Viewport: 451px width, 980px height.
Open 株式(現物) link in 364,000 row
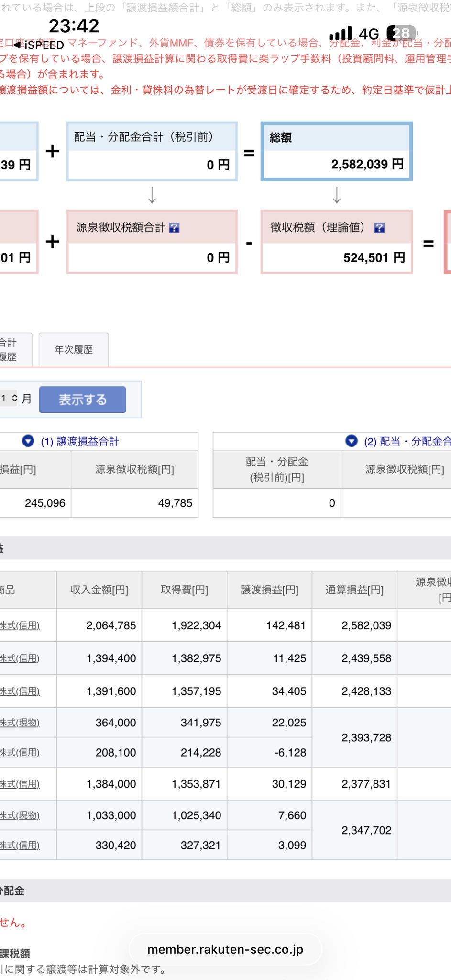(20, 723)
